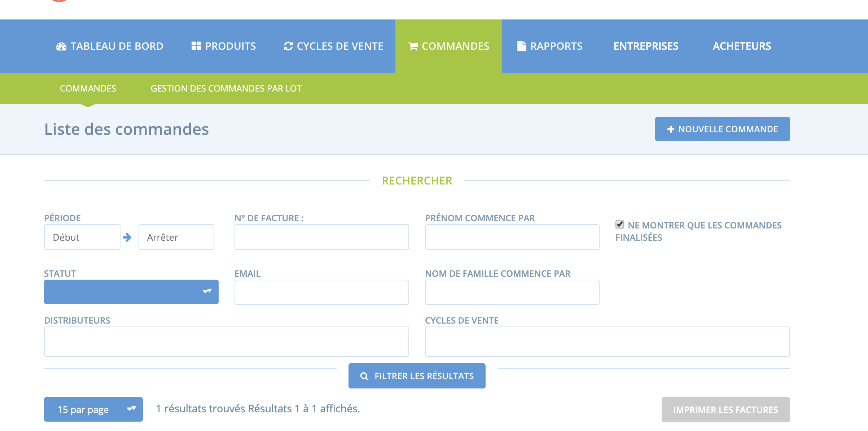Click the N° de facture input field
Screen dimensions: 868x431
point(321,237)
